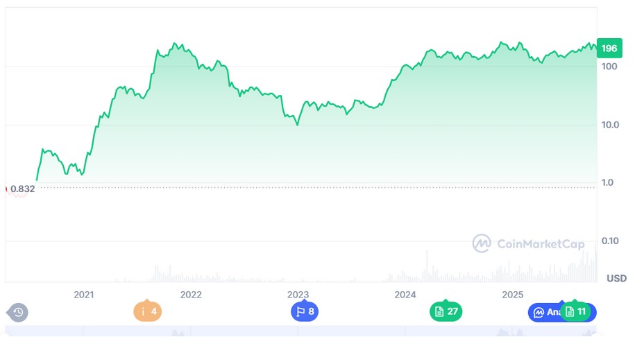
Task: Open the orange info marker showing 4
Action: (148, 312)
